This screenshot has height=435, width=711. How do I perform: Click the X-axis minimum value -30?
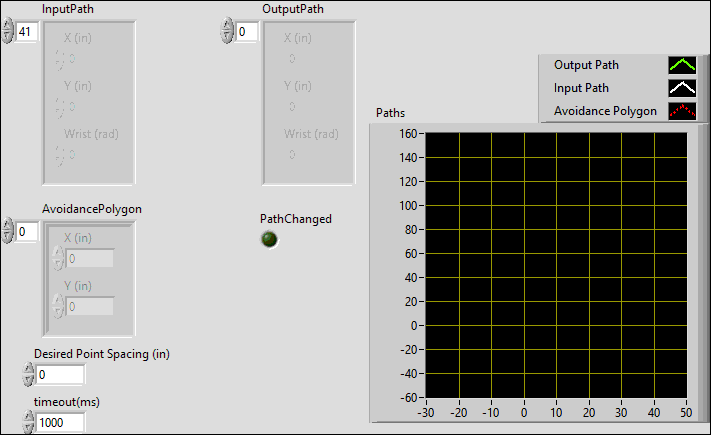[x=426, y=413]
